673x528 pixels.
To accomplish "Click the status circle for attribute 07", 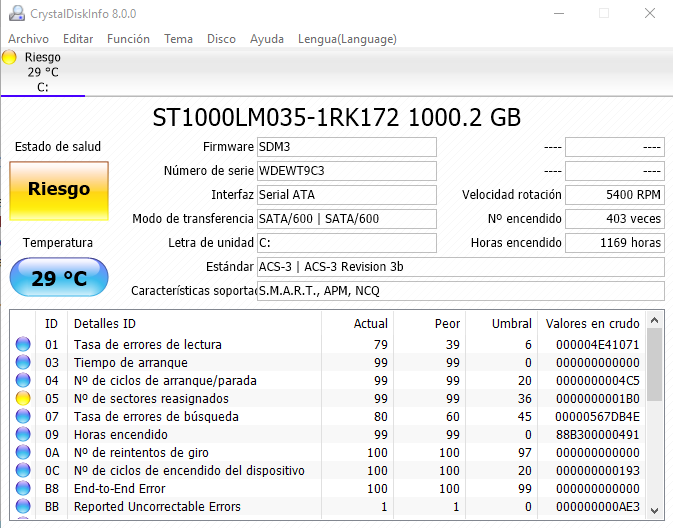I will (x=23, y=416).
